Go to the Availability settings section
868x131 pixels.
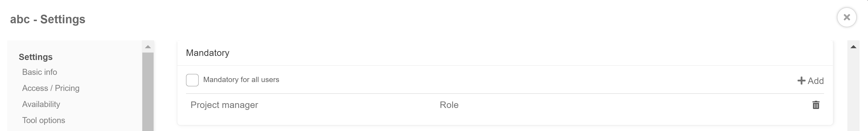(41, 104)
